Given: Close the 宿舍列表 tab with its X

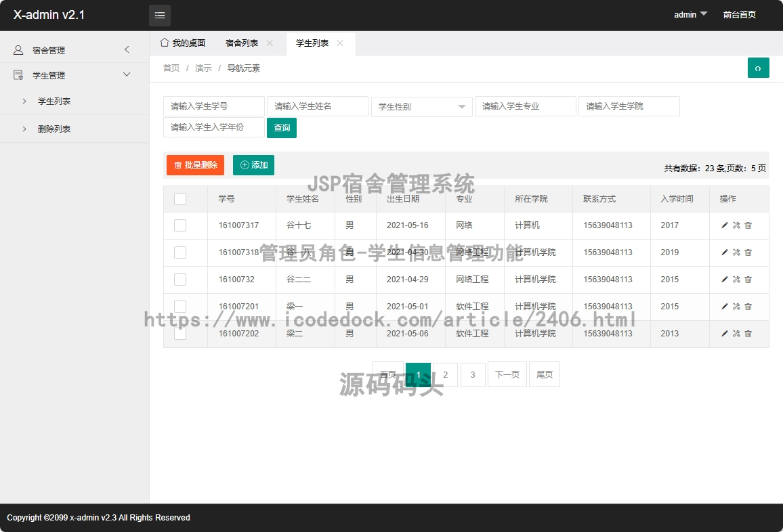Looking at the screenshot, I should click(x=270, y=43).
